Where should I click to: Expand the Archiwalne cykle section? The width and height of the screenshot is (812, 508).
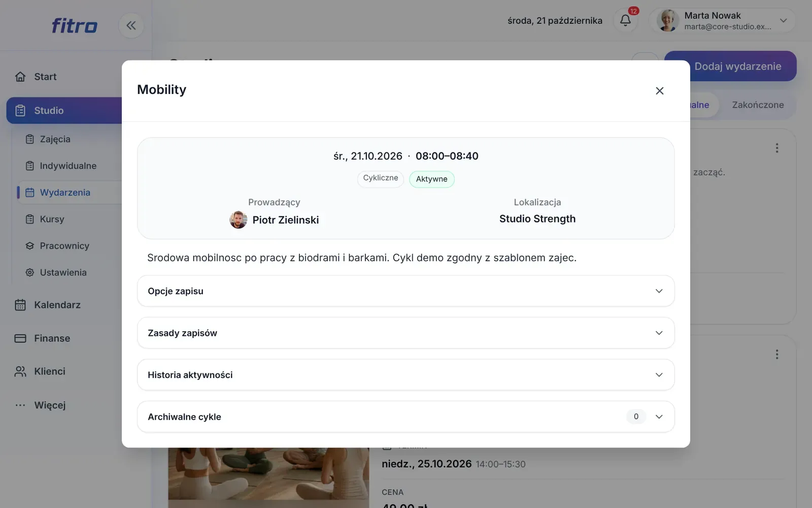(405, 417)
